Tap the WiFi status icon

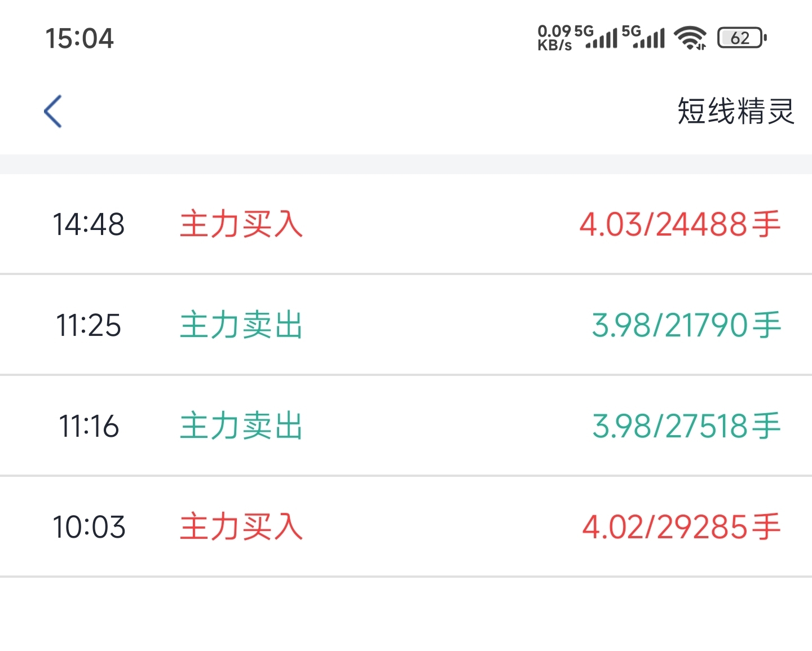point(691,38)
